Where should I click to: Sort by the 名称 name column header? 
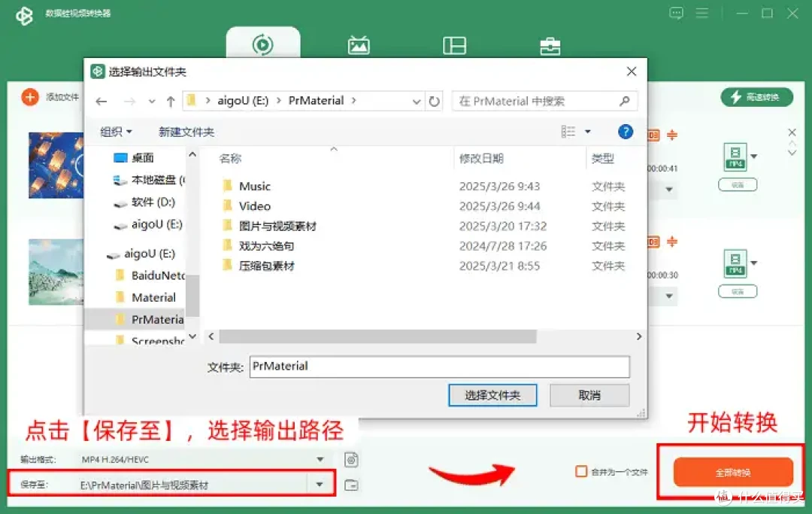[x=231, y=159]
